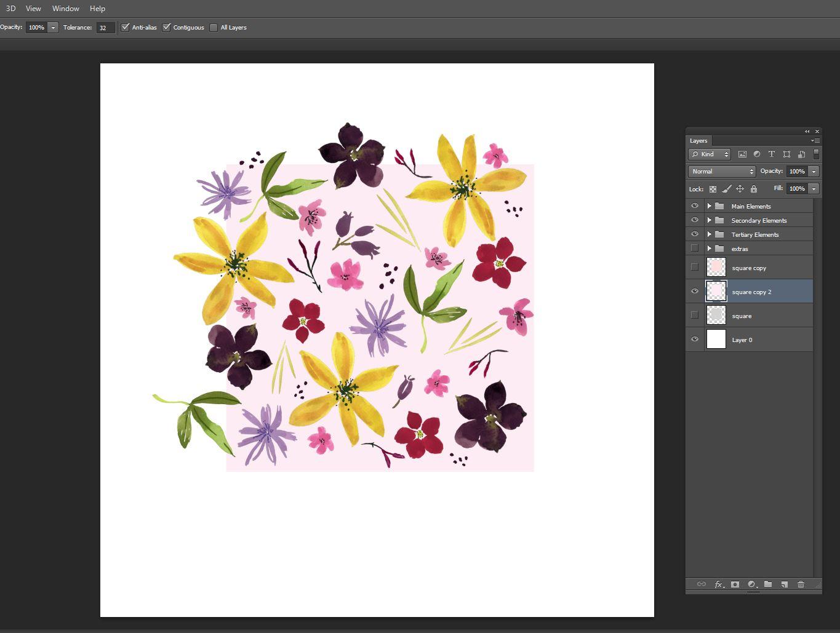Open the Help menu
Viewport: 840px width, 633px height.
[x=97, y=9]
